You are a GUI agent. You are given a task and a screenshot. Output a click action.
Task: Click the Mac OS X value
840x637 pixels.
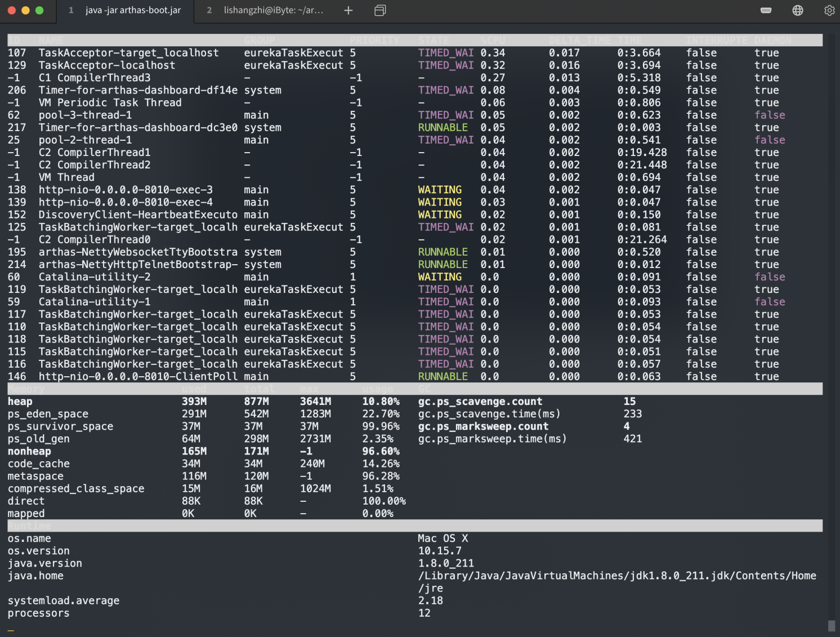click(443, 538)
